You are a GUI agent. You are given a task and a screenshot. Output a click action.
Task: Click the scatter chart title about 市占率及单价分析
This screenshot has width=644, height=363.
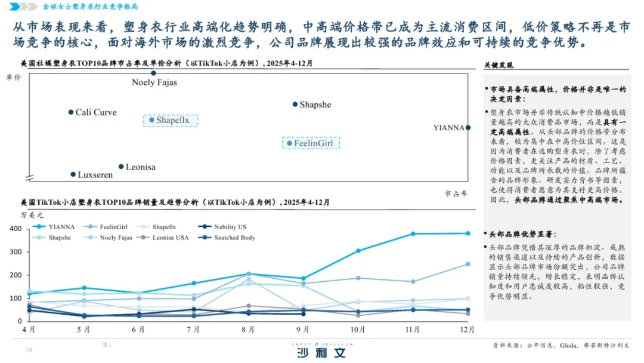pos(167,63)
